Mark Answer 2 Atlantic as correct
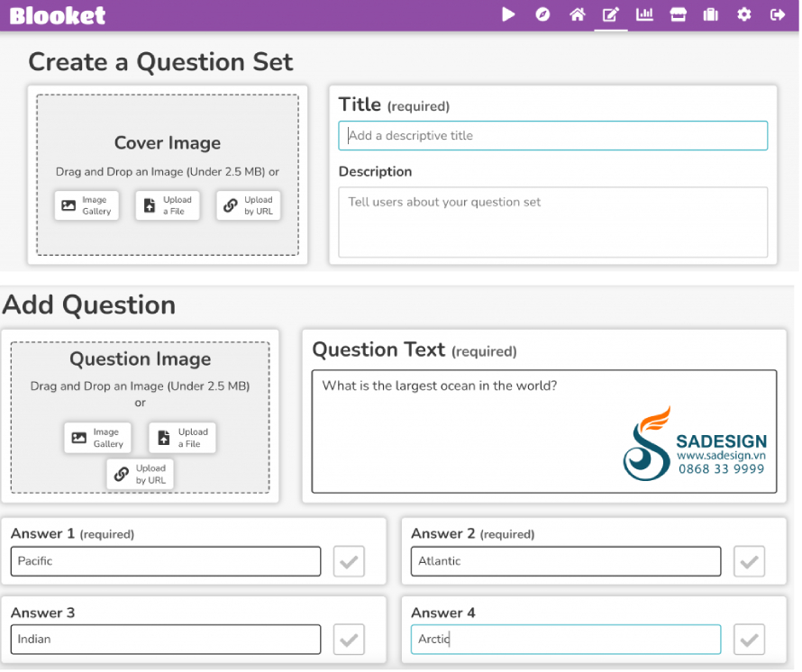Image resolution: width=802 pixels, height=672 pixels. [750, 562]
